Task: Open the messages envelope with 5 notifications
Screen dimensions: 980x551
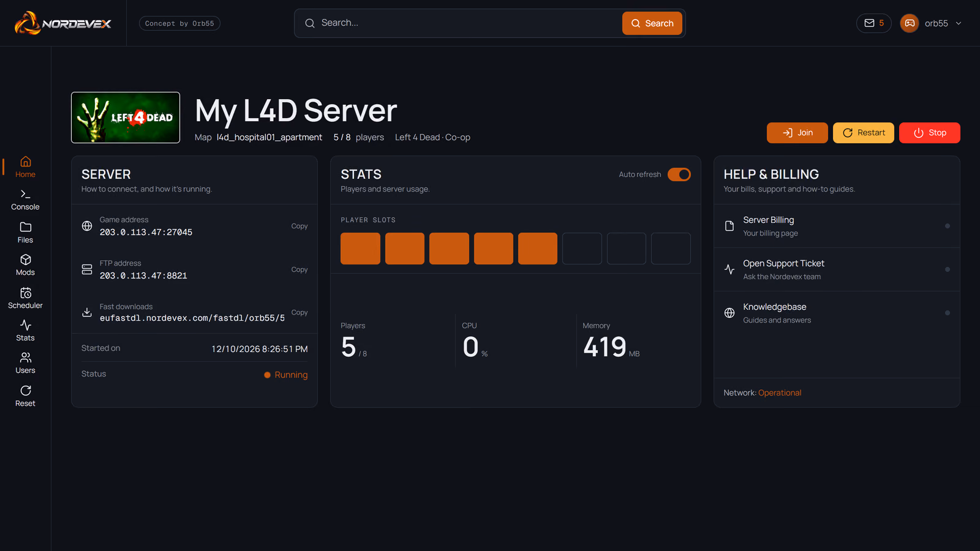Action: pyautogui.click(x=873, y=23)
